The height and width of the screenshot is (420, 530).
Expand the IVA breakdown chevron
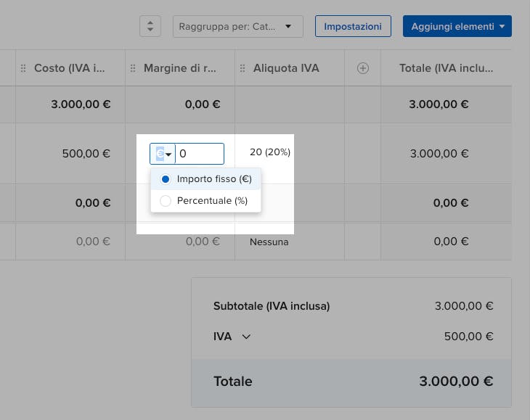pos(246,337)
